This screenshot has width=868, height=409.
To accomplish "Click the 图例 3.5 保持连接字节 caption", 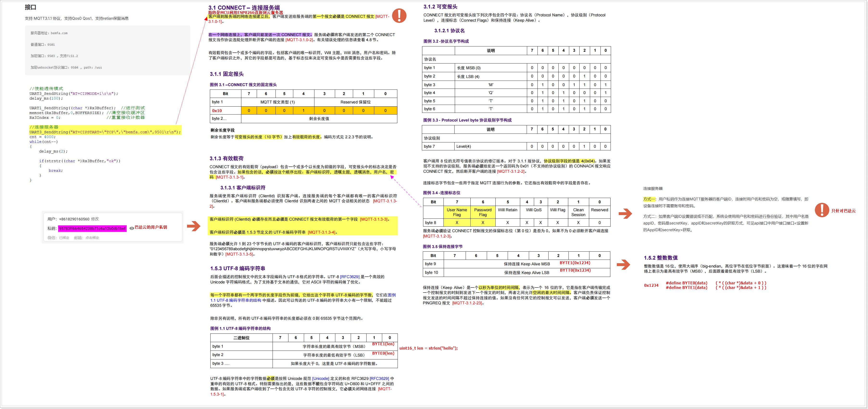I will (x=443, y=246).
